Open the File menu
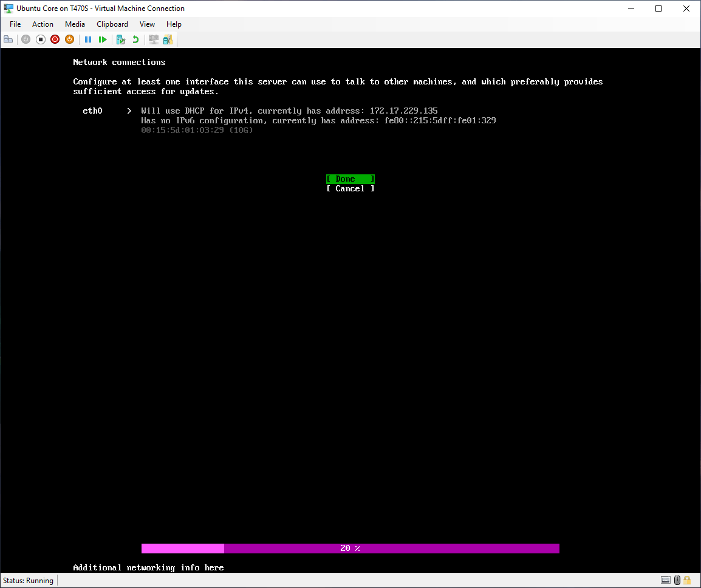Screen dimensions: 701x588 point(15,24)
